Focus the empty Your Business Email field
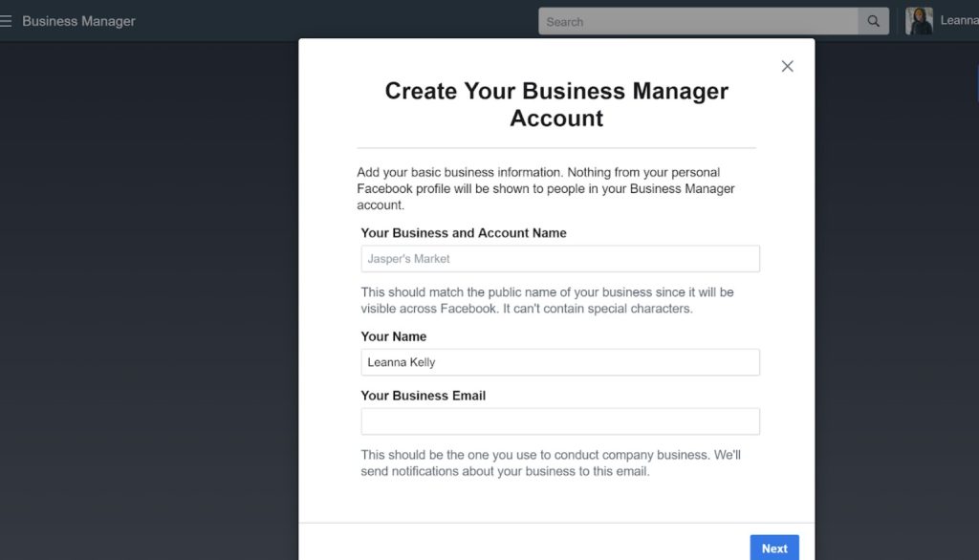This screenshot has width=979, height=560. (560, 421)
